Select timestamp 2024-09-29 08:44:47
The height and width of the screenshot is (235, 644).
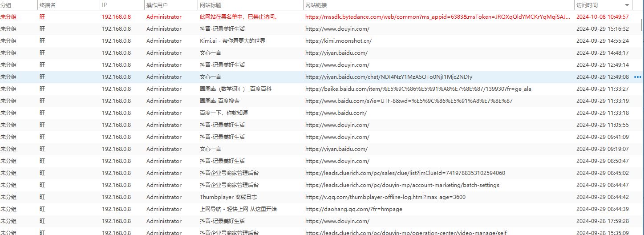click(x=602, y=185)
